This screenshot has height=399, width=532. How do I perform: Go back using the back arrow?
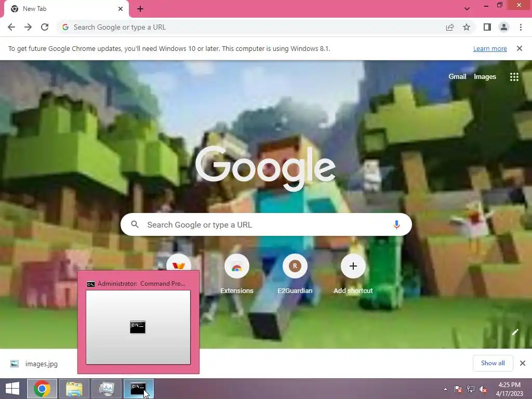tap(11, 27)
